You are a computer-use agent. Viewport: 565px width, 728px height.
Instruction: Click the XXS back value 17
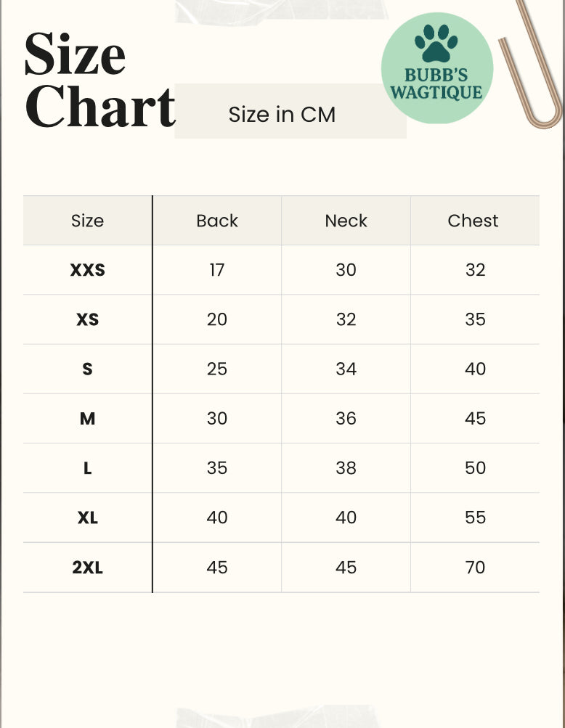coord(217,270)
